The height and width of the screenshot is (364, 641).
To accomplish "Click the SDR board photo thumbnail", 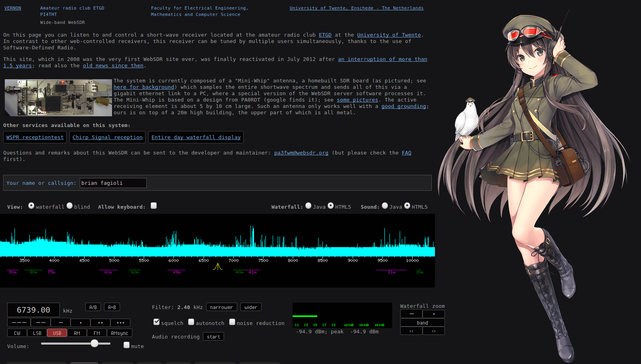I will (x=58, y=98).
